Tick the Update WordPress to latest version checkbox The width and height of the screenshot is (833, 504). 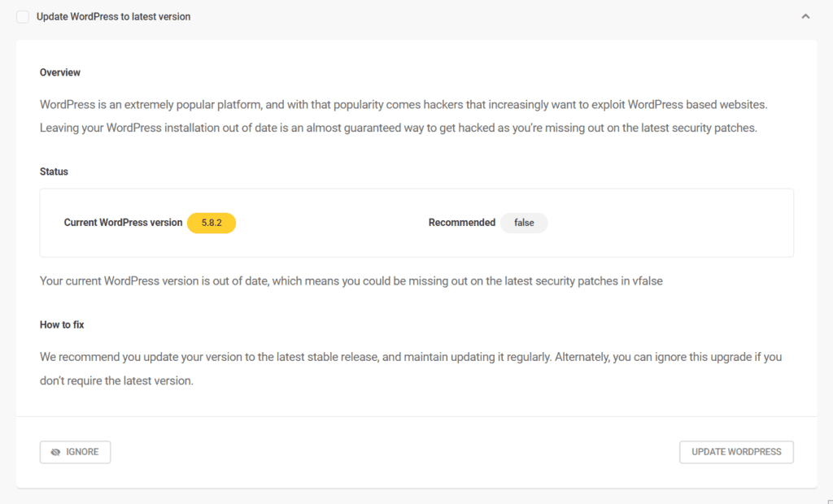click(22, 17)
